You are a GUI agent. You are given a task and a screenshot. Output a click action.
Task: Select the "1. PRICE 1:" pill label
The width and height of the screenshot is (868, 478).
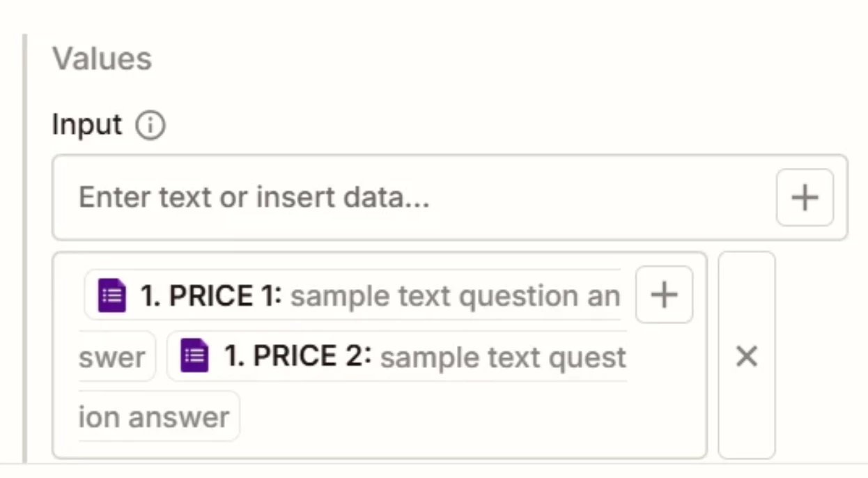[x=210, y=295]
